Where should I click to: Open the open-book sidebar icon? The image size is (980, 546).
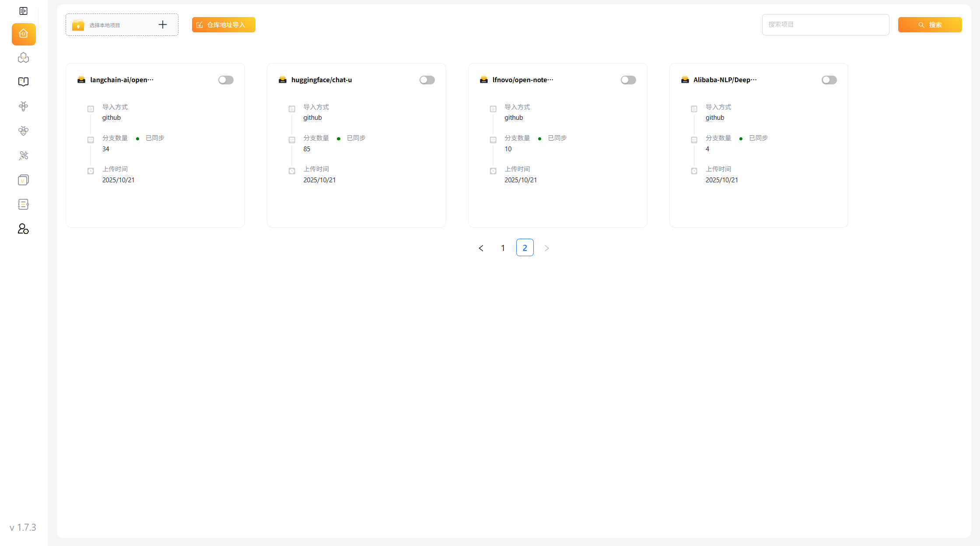tap(24, 82)
